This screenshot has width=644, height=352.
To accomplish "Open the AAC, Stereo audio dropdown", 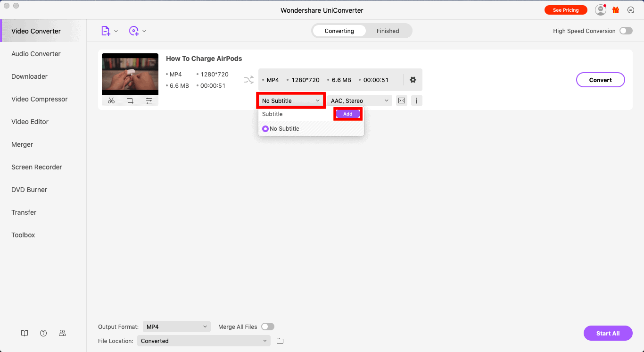I will 360,101.
